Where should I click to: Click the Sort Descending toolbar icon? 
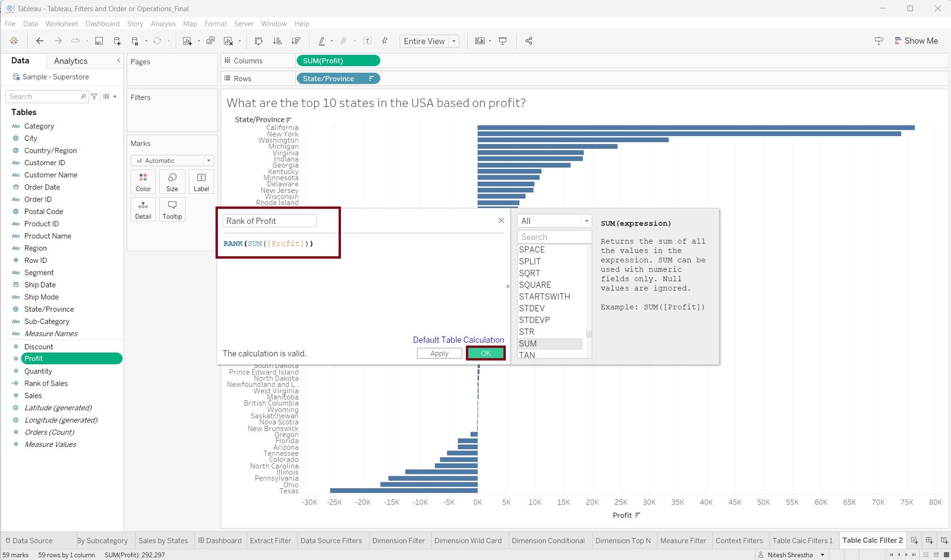(x=296, y=41)
